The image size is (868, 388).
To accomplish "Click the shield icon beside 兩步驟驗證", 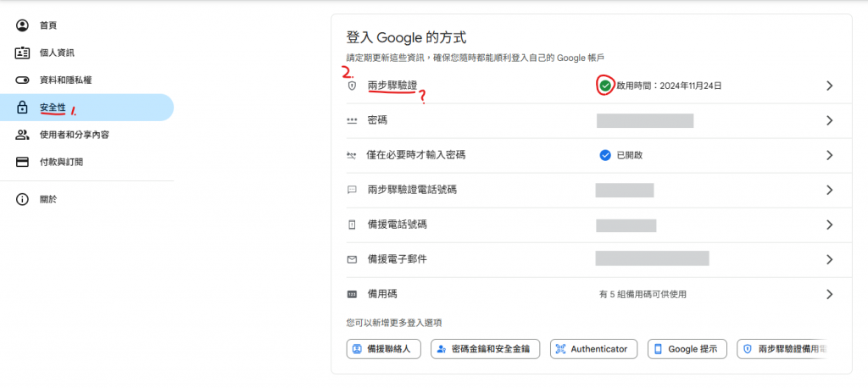I will tap(352, 86).
